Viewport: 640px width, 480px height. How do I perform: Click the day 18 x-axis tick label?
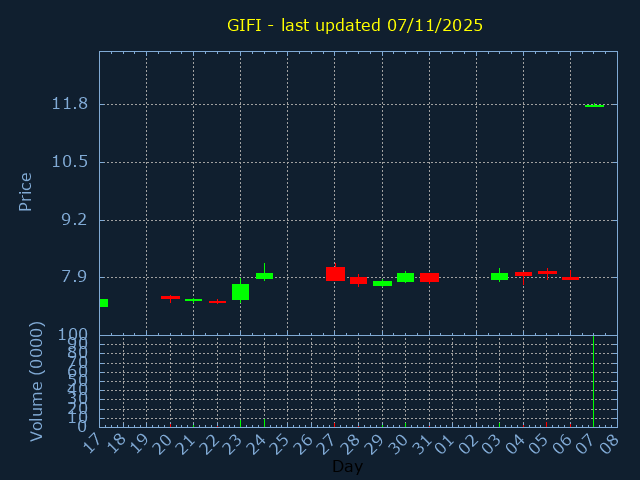[x=116, y=444]
